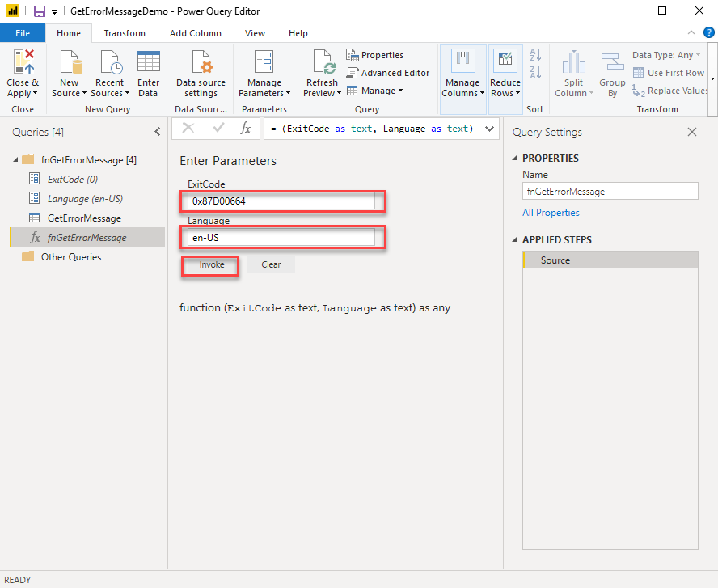Open the Help question mark icon

pyautogui.click(x=708, y=32)
